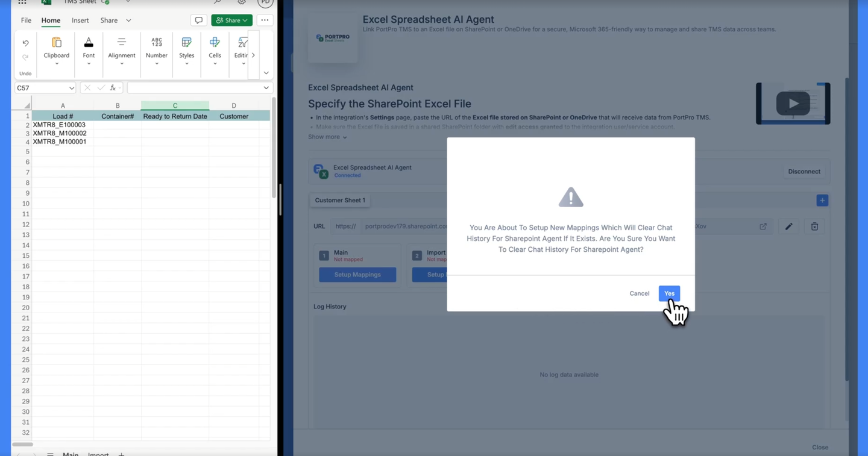Select row 10 header in spreadsheet

[26, 204]
